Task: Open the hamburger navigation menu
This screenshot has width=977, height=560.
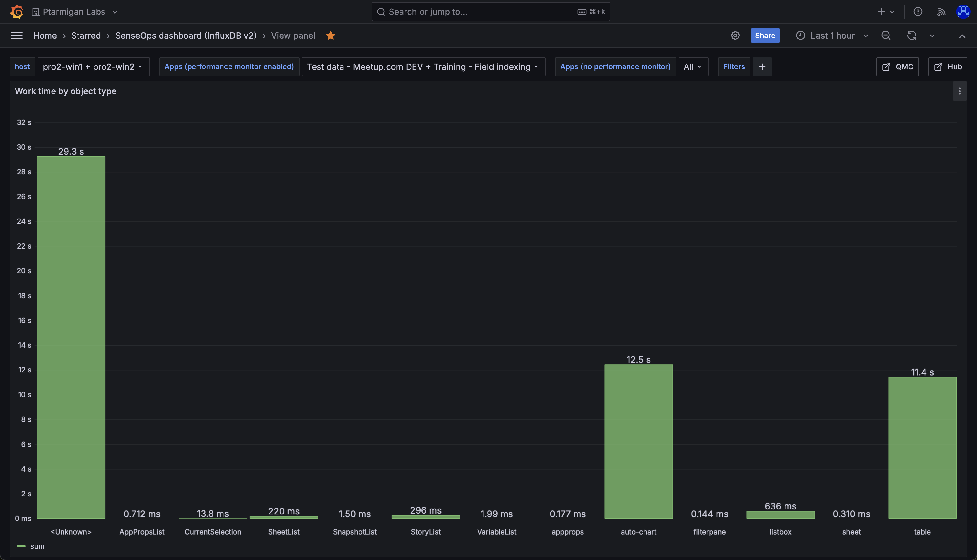Action: [16, 36]
